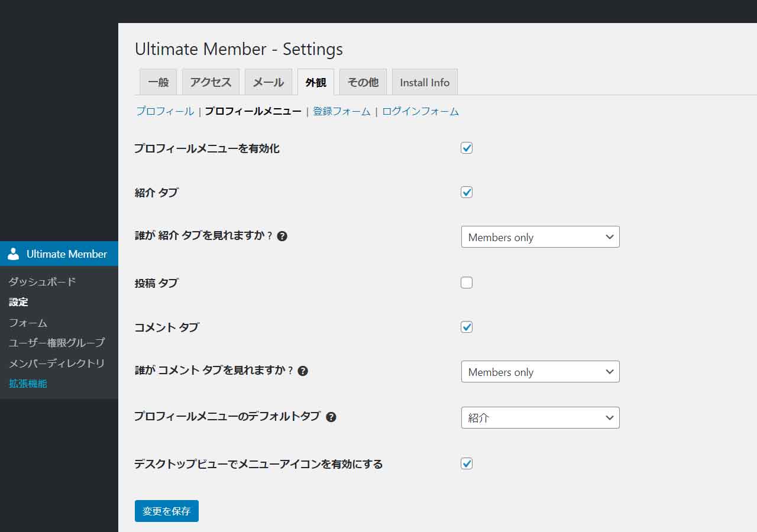The width and height of the screenshot is (757, 532).
Task: Click the 投稿 タブ label text
Action: pyautogui.click(x=156, y=283)
